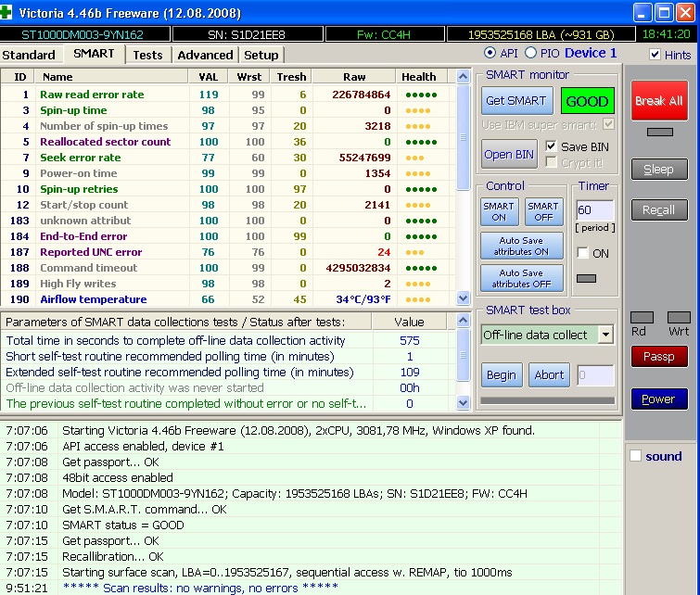Toggle the Save BIN checkbox
This screenshot has height=595, width=700.
coord(552,146)
